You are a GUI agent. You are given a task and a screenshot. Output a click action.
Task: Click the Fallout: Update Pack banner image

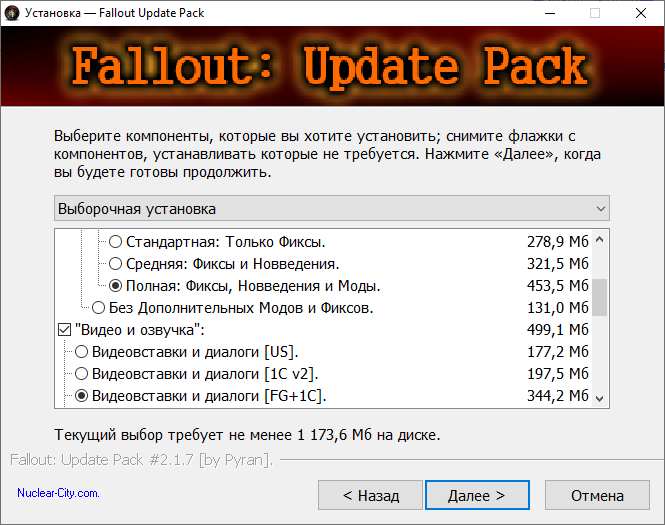click(x=332, y=66)
